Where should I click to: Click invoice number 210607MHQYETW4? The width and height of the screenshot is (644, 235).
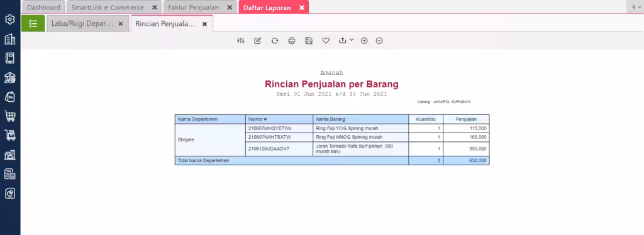pyautogui.click(x=270, y=128)
